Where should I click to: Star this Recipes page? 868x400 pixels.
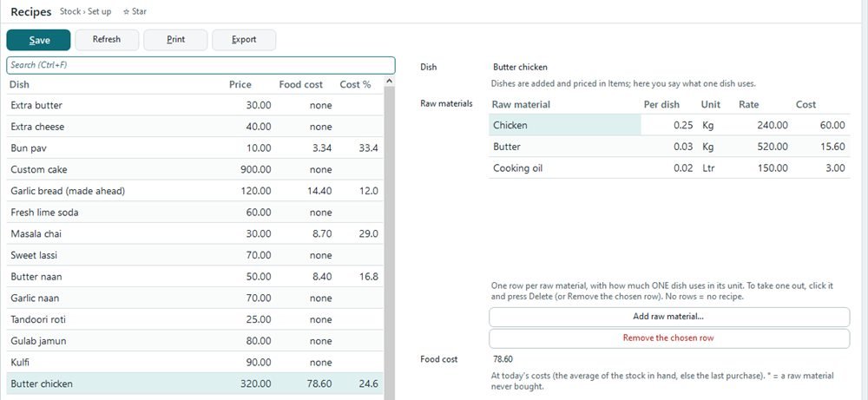135,11
